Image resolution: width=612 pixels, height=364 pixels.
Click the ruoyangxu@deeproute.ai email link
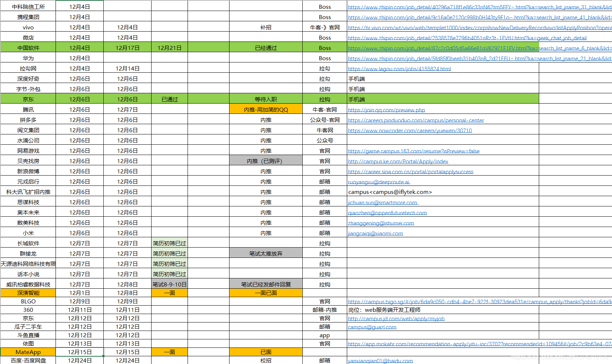point(379,182)
